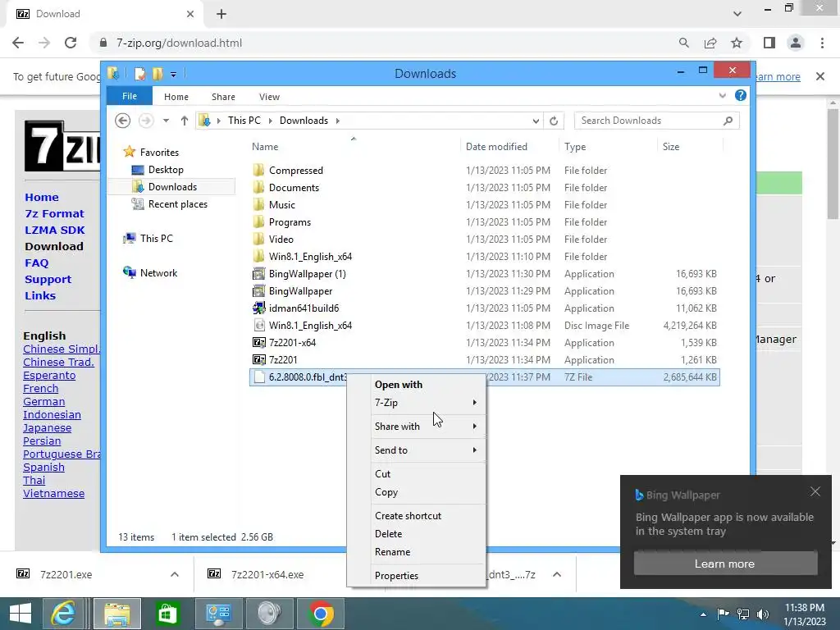Viewport: 840px width, 630px height.
Task: Open a new Chrome tab
Action: [221, 14]
